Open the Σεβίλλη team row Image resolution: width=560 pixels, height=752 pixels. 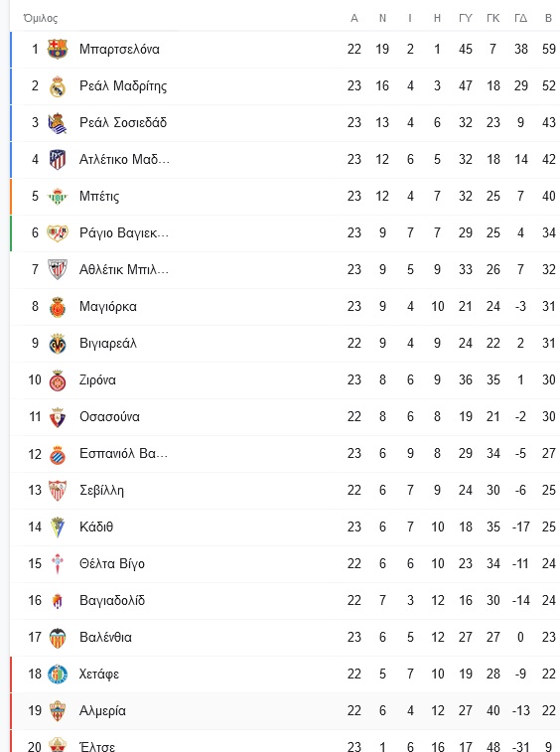(x=285, y=491)
